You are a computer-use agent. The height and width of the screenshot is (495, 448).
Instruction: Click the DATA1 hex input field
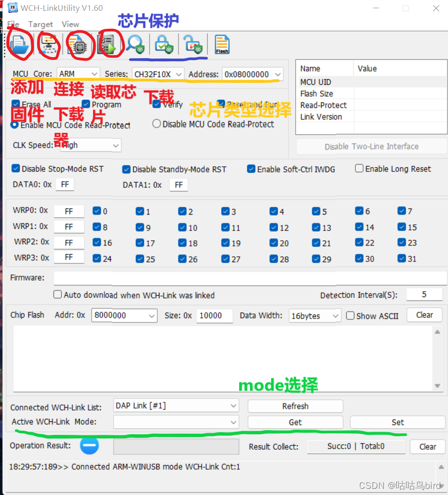coord(178,185)
